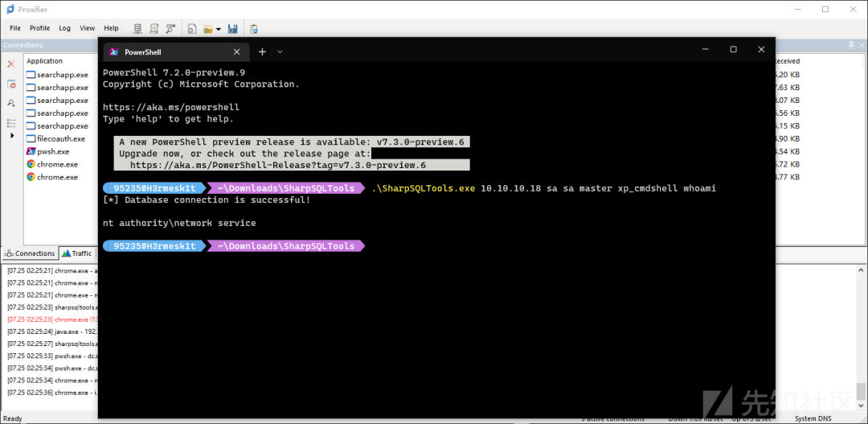Select the log entry 02:25:34 pwsh.exe
This screenshot has height=424, width=868.
pyautogui.click(x=52, y=368)
